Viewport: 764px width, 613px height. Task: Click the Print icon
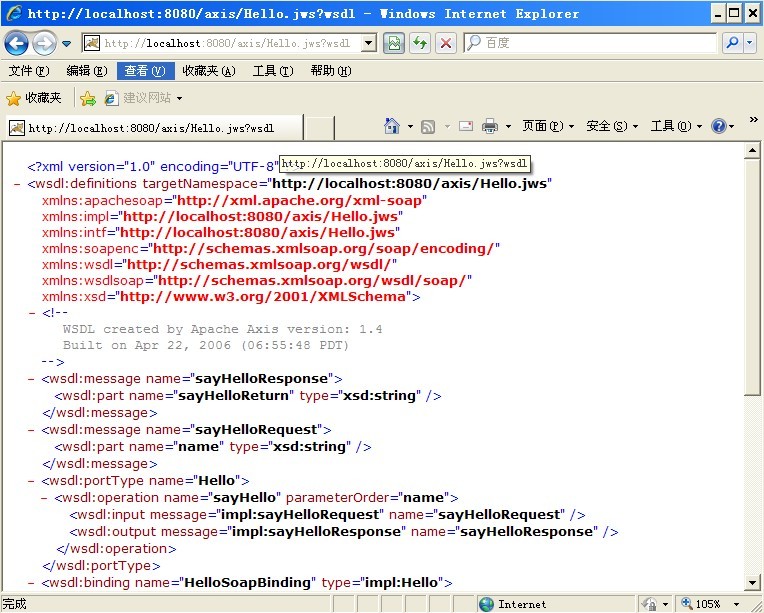point(490,126)
